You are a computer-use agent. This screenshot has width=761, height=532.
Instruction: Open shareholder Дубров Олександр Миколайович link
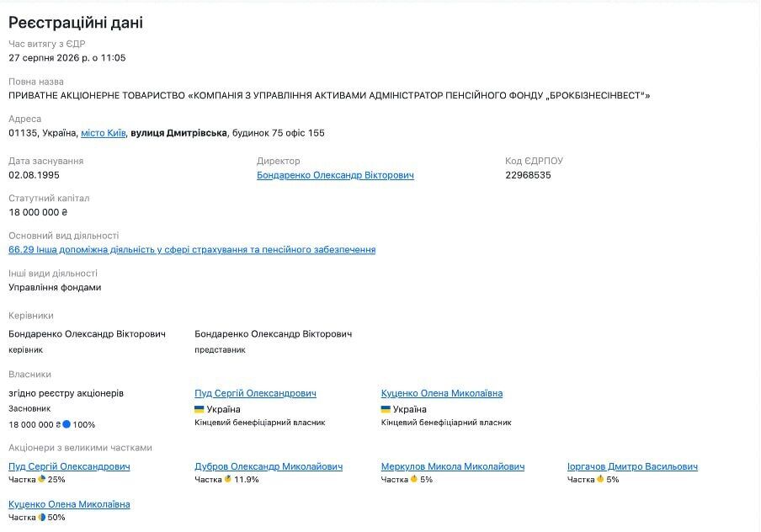(269, 466)
